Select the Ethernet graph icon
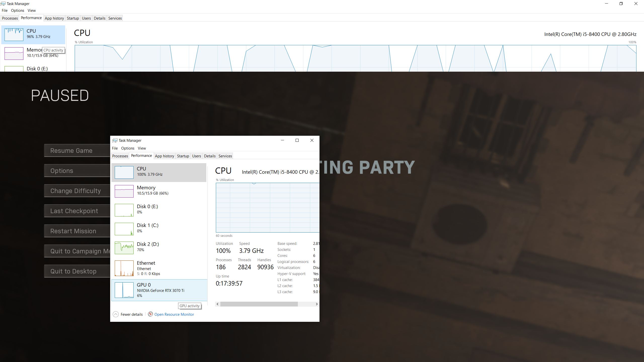644x362 pixels. click(124, 268)
